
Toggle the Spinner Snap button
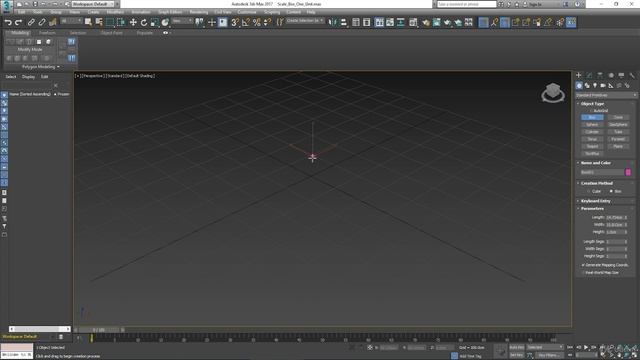click(267, 22)
